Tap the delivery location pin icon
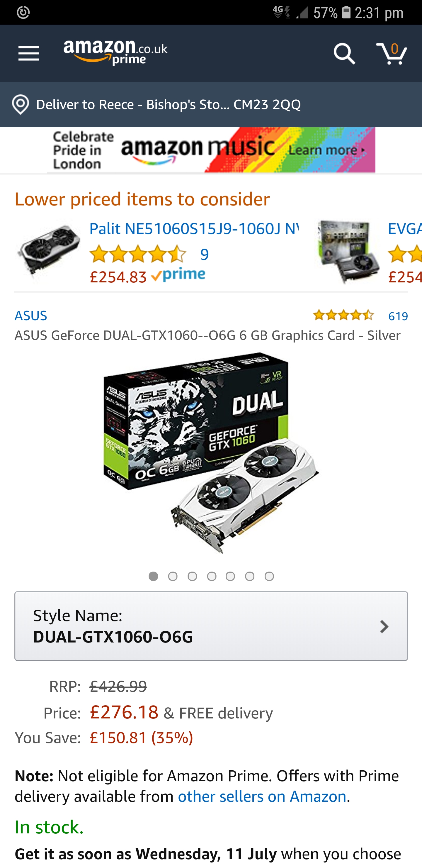This screenshot has height=868, width=422. point(21,104)
